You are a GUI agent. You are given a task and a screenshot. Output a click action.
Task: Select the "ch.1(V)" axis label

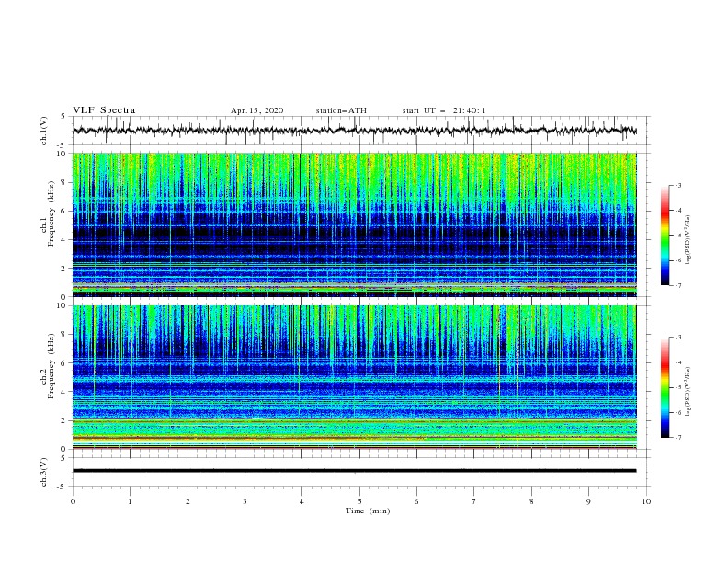(x=44, y=131)
